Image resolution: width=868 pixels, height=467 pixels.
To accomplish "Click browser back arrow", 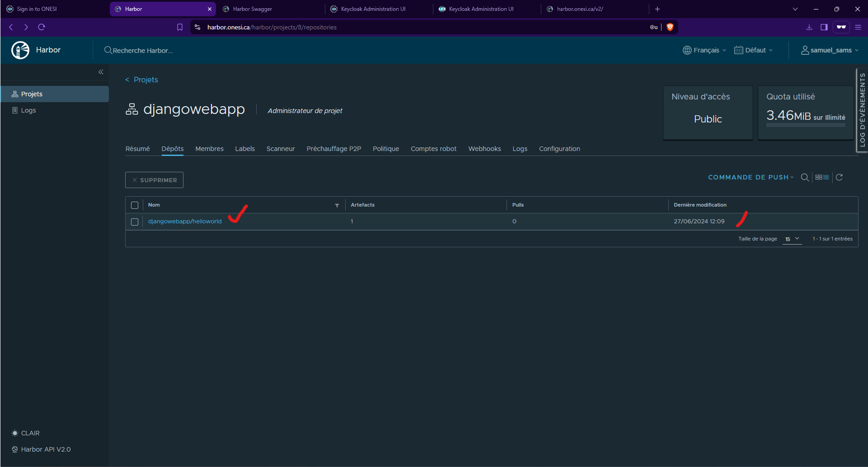I will pos(11,27).
